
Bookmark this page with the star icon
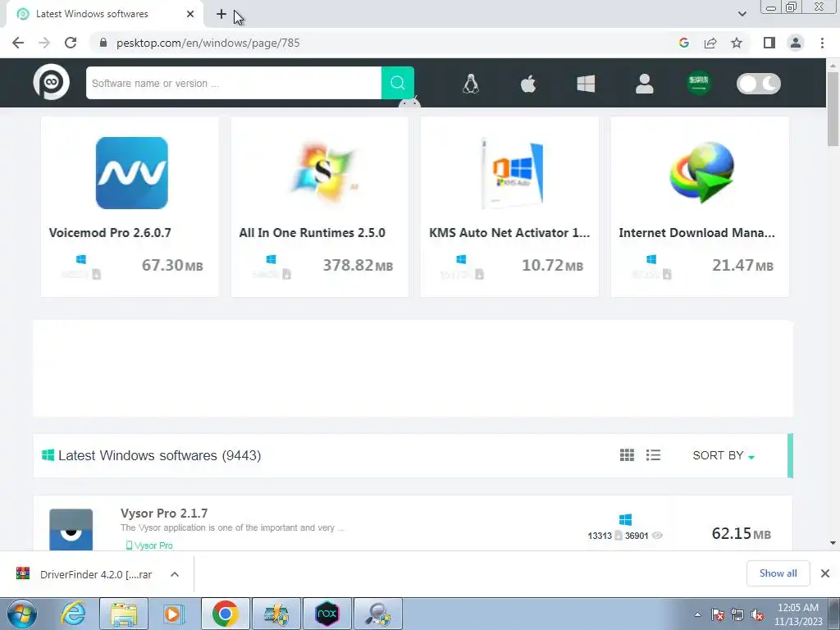737,43
